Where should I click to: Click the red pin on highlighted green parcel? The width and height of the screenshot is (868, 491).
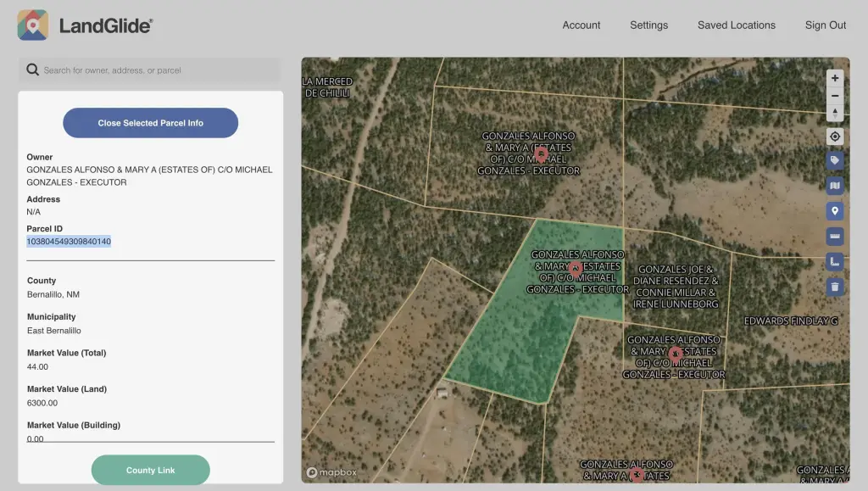tap(576, 269)
